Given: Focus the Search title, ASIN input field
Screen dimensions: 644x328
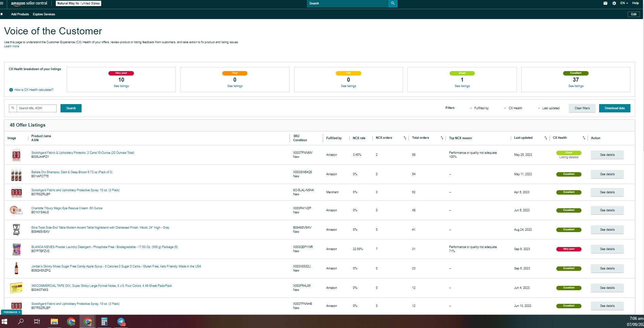Looking at the screenshot, I should (x=37, y=108).
